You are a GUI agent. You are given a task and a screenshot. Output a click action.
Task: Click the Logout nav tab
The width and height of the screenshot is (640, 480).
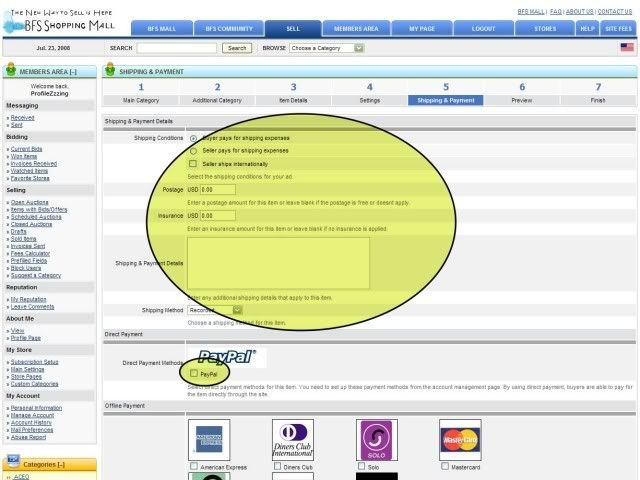484,29
